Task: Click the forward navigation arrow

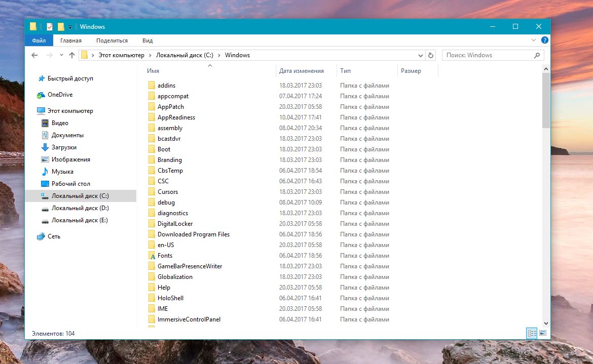Action: [50, 55]
